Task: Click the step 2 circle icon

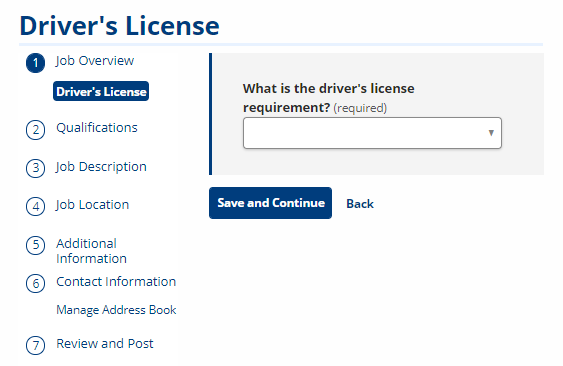Action: click(x=35, y=130)
